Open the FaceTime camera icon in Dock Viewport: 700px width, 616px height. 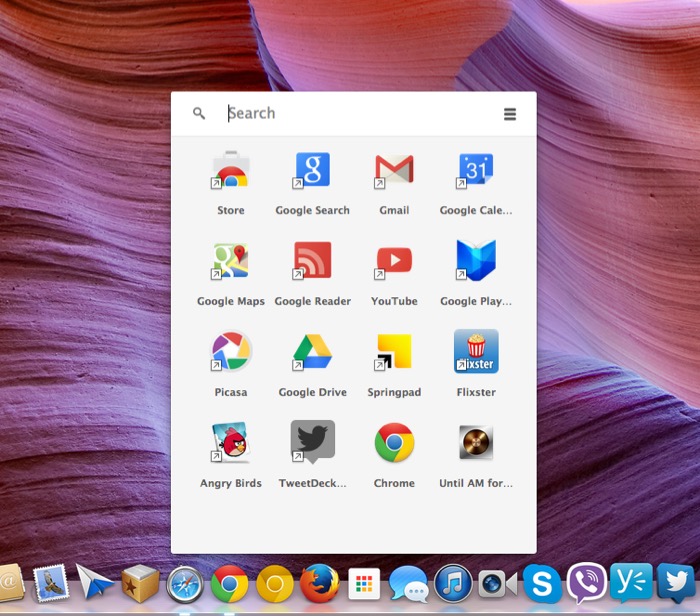497,584
